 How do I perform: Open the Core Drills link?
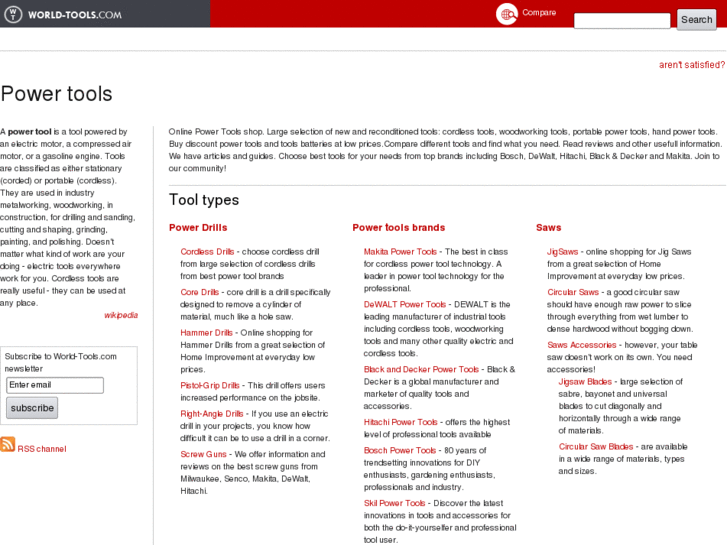click(x=199, y=292)
